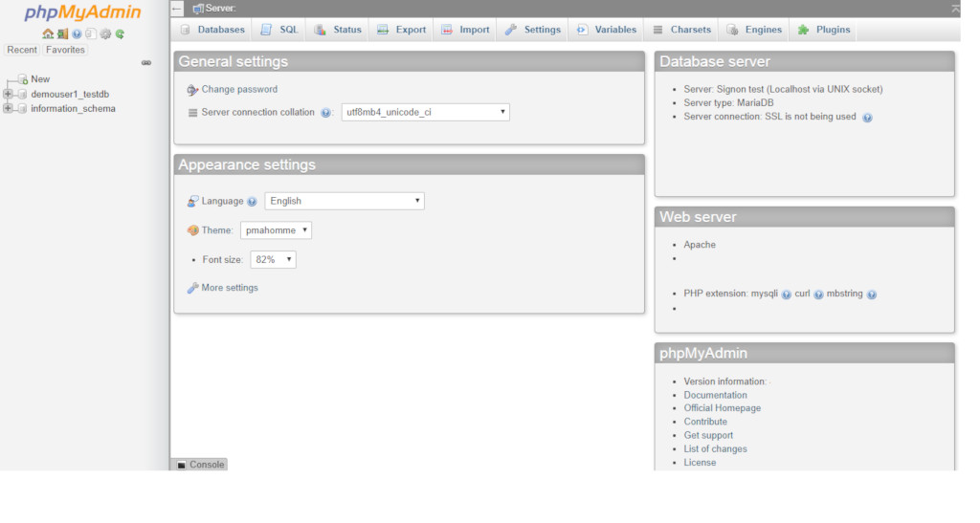
Task: Switch to the Engines tab
Action: pyautogui.click(x=754, y=30)
